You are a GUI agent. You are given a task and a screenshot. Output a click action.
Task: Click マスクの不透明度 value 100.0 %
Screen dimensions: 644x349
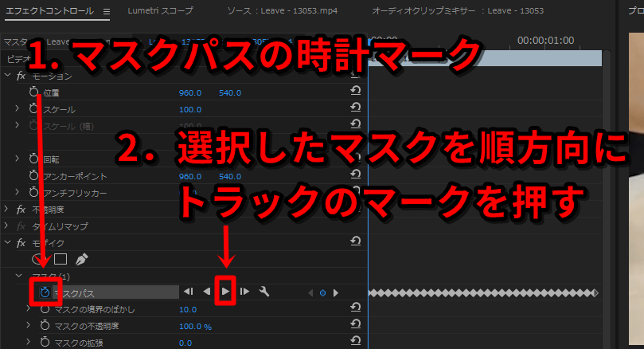coord(196,327)
